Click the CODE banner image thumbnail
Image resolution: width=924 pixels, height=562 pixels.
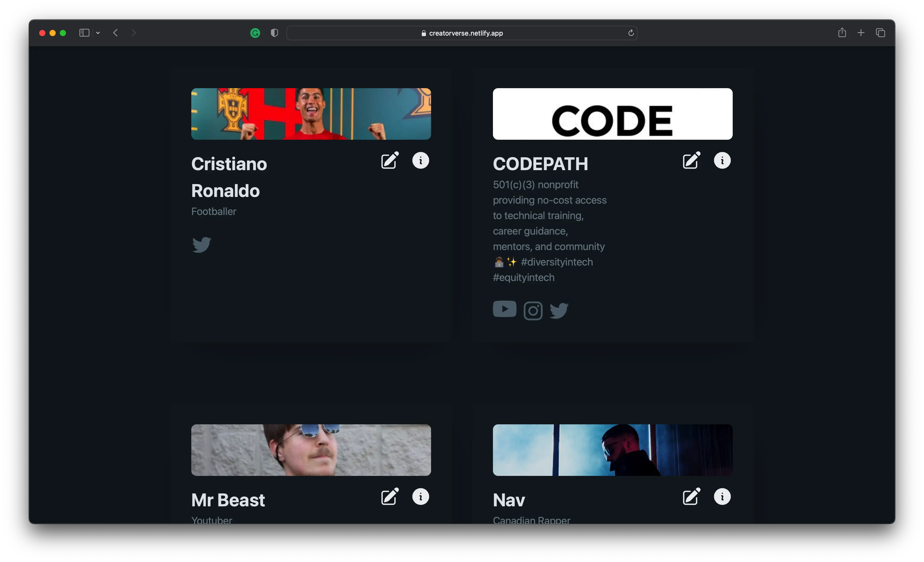tap(612, 114)
